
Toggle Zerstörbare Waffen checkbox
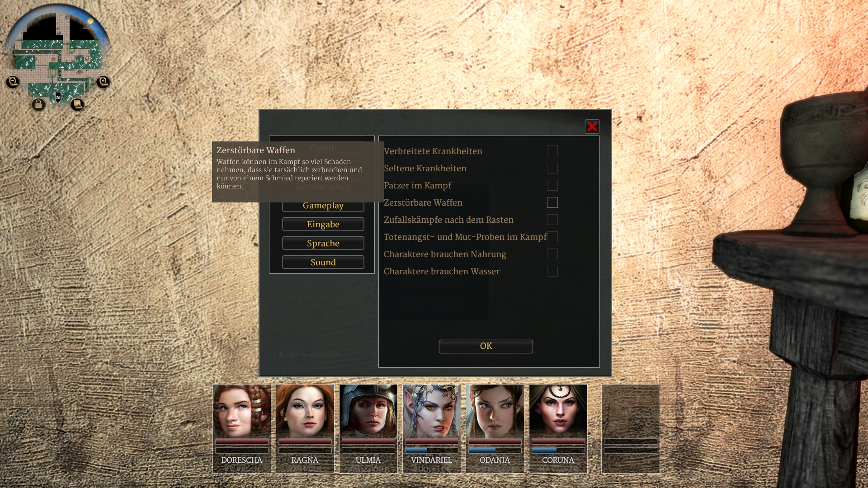coord(552,202)
